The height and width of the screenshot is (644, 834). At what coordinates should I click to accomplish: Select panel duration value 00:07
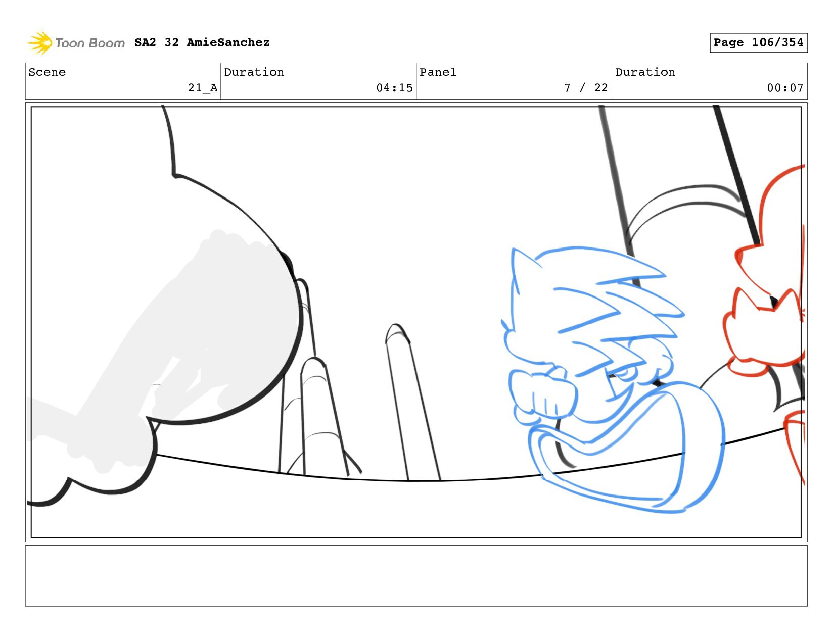click(785, 88)
